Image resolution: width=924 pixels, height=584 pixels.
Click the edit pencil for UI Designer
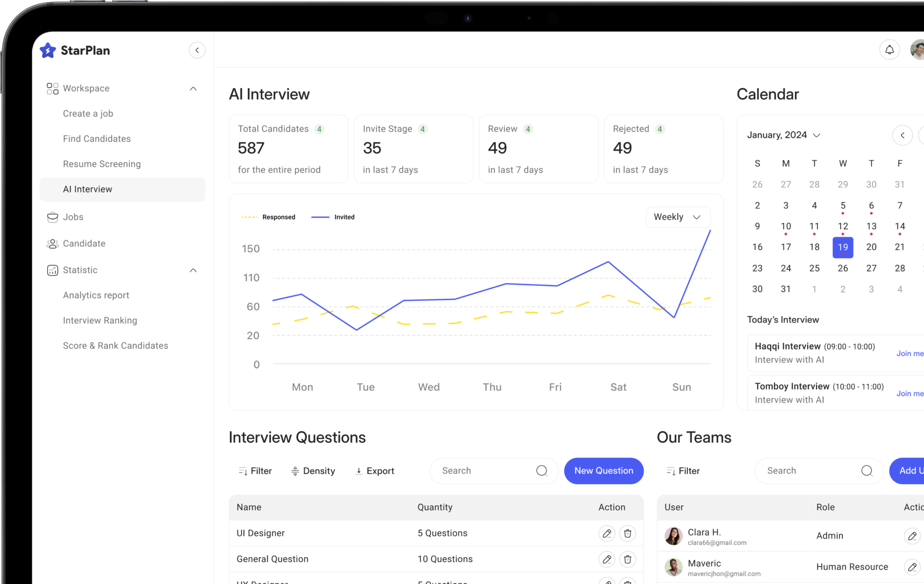coord(607,533)
